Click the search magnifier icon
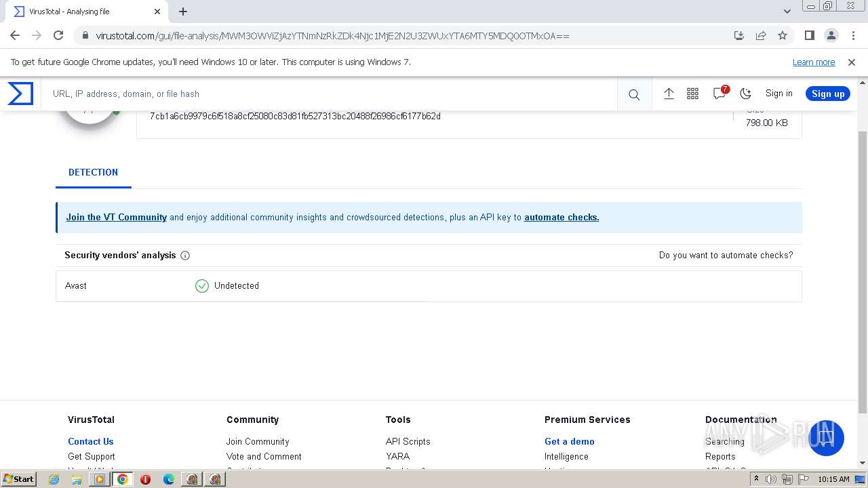The image size is (868, 488). tap(634, 94)
